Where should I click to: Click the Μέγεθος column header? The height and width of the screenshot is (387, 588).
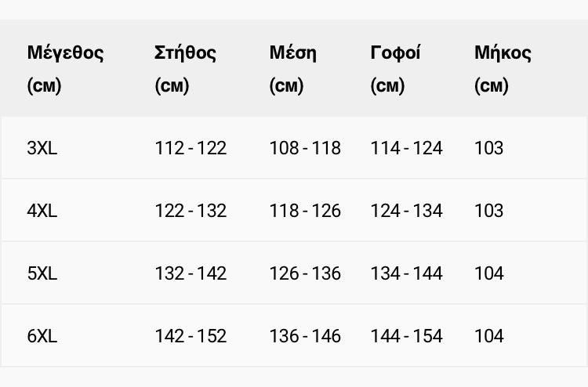65,69
